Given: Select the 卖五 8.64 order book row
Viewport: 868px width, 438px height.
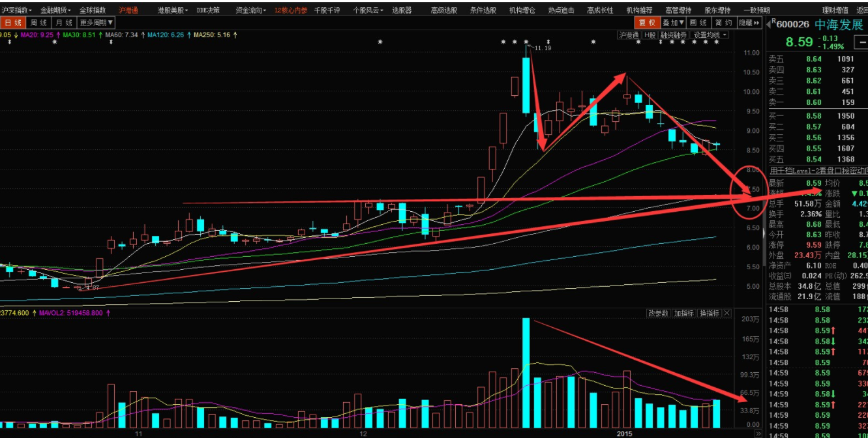Looking at the screenshot, I should pyautogui.click(x=818, y=59).
